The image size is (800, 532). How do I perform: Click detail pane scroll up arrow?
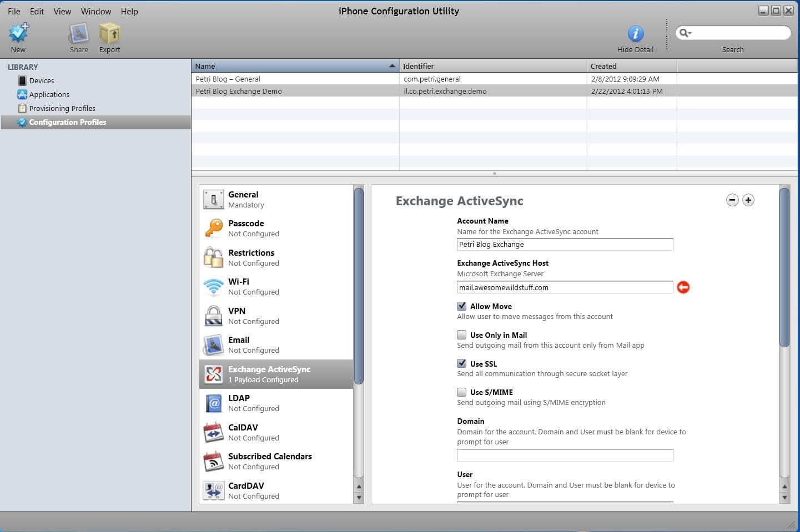tap(784, 487)
